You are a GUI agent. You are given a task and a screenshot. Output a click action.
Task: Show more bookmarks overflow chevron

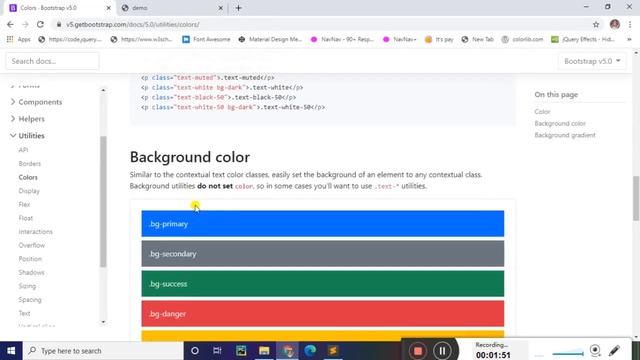629,39
